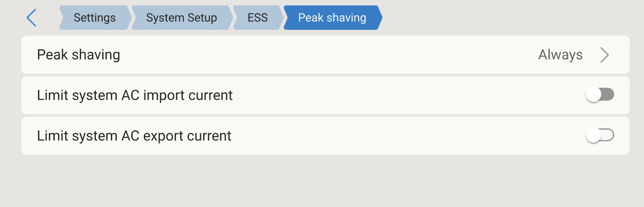The image size is (644, 207).
Task: Click the outlined track of export current switch
Action: (608, 136)
